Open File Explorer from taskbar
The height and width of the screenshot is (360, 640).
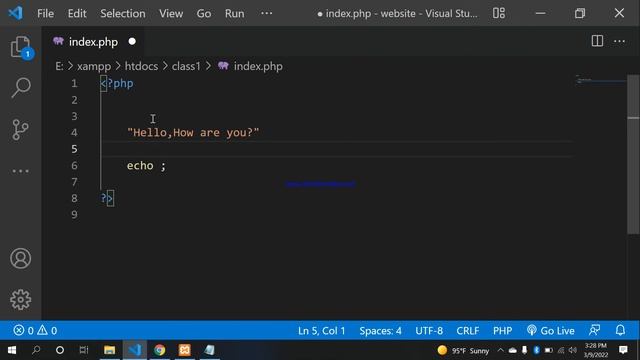pyautogui.click(x=109, y=350)
